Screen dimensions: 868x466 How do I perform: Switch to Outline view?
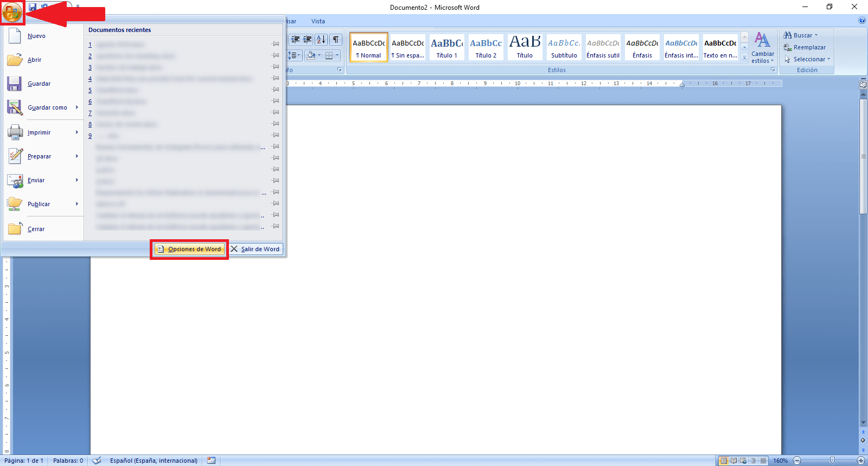753,461
